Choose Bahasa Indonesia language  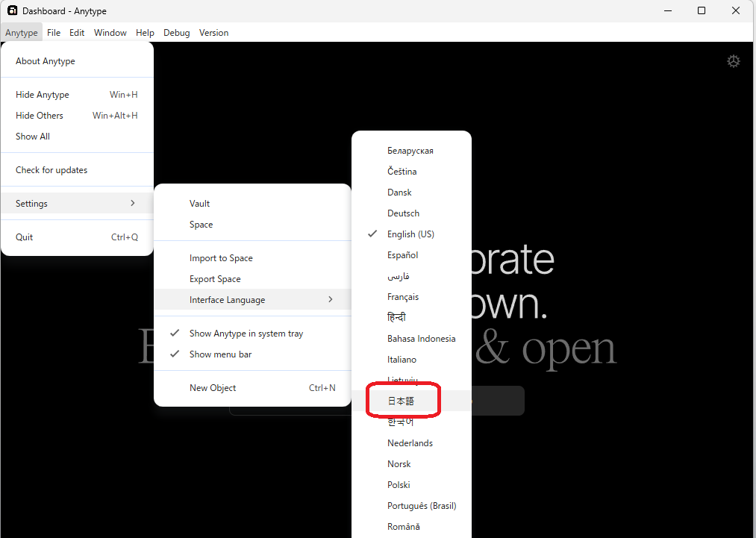(411, 339)
